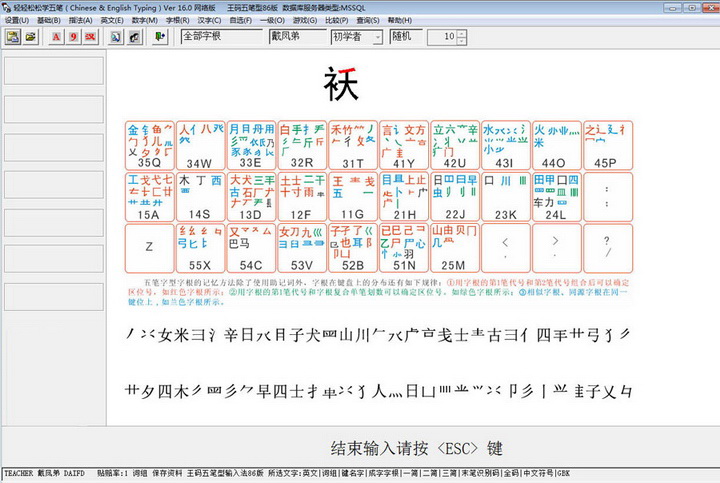720x483 pixels.
Task: Select the red 汉 character toolbar icon
Action: 90,37
